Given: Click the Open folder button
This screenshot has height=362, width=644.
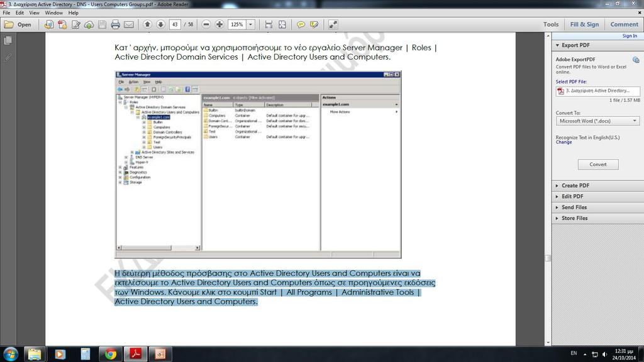Looking at the screenshot, I should point(18,25).
